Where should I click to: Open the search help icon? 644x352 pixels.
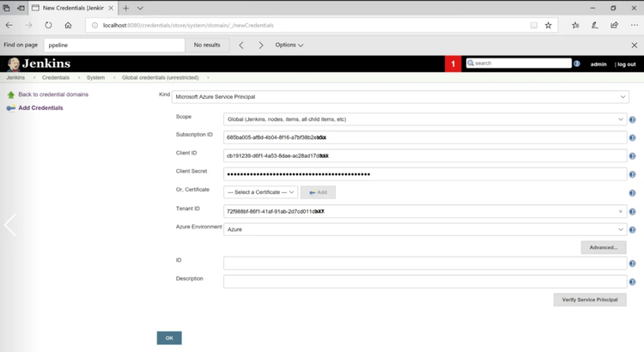click(x=577, y=64)
